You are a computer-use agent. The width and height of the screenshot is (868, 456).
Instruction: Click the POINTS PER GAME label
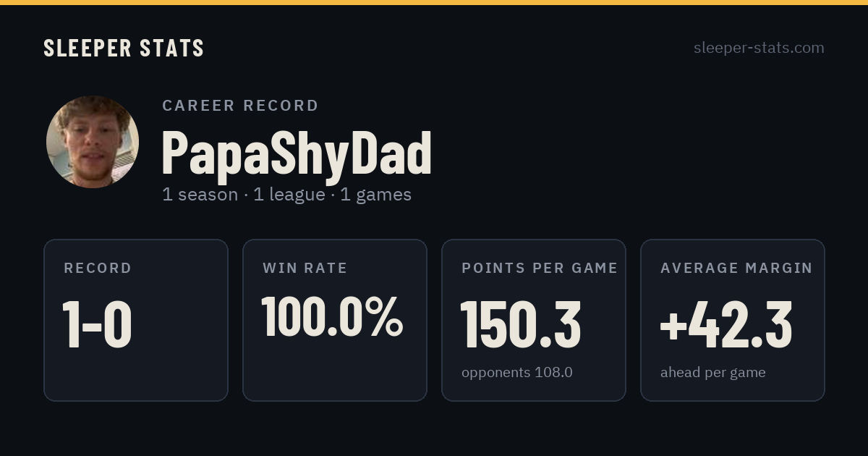(540, 269)
